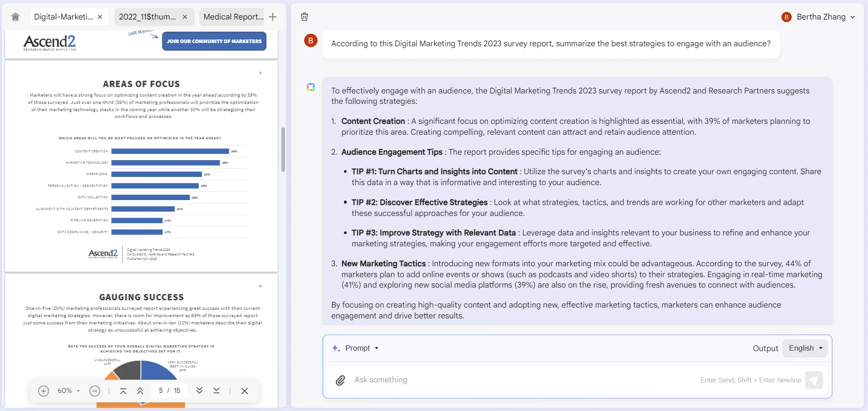This screenshot has width=868, height=411.
Task: Click the Marketing Technology bar in chart
Action: [x=166, y=162]
